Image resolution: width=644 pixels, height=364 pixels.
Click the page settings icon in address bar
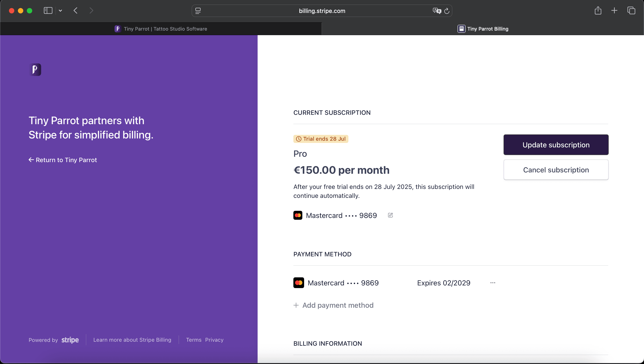point(198,11)
